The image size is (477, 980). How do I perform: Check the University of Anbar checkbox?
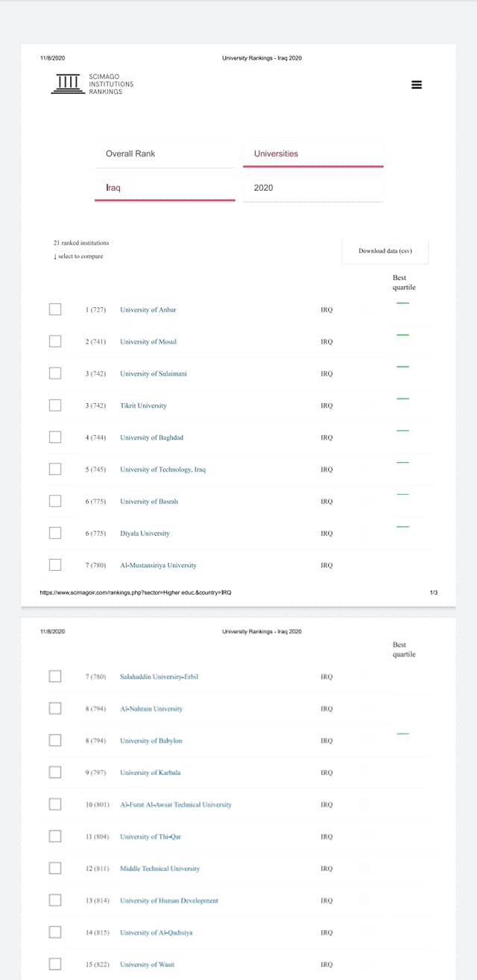tap(55, 309)
